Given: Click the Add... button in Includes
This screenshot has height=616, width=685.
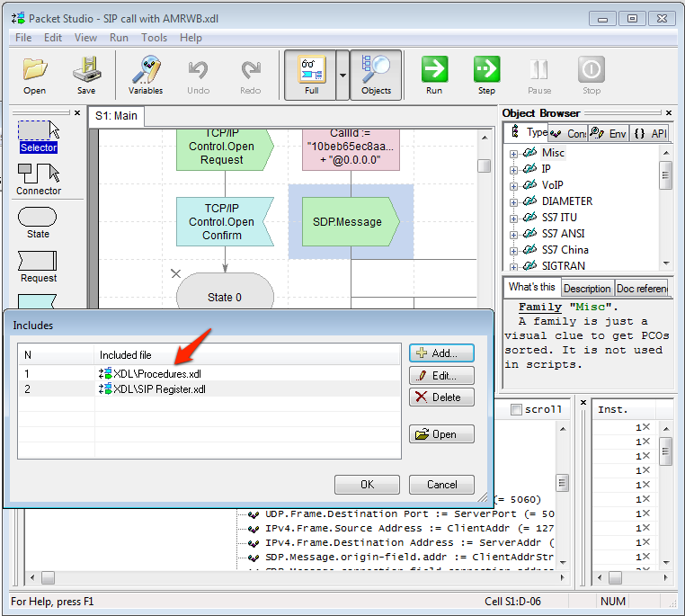Looking at the screenshot, I should pyautogui.click(x=441, y=353).
